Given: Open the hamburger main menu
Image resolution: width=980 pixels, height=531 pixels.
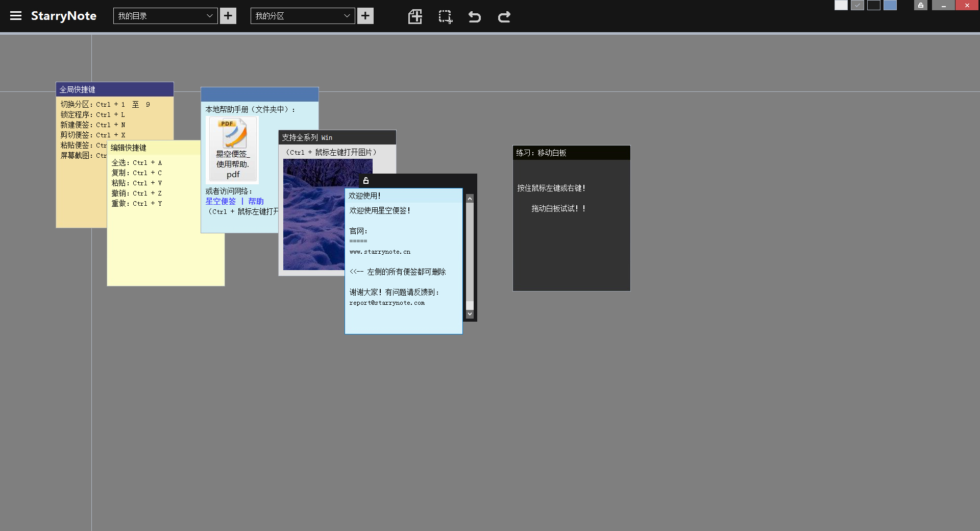Looking at the screenshot, I should pos(16,16).
